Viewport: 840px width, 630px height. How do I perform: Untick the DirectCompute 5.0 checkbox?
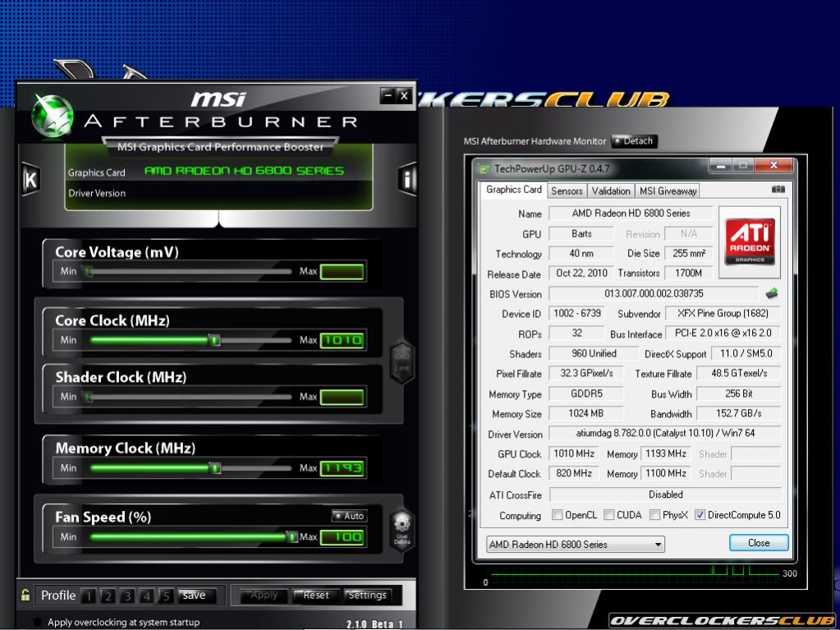tap(700, 515)
